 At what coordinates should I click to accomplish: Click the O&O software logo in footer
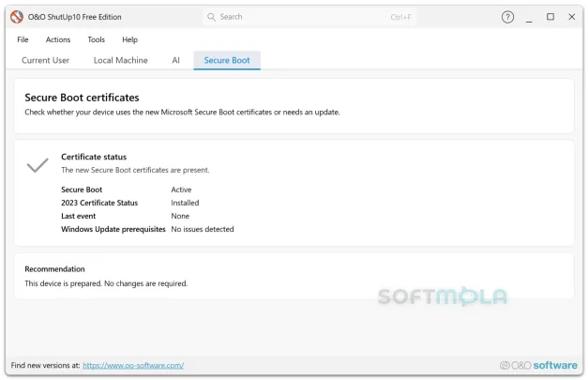538,365
